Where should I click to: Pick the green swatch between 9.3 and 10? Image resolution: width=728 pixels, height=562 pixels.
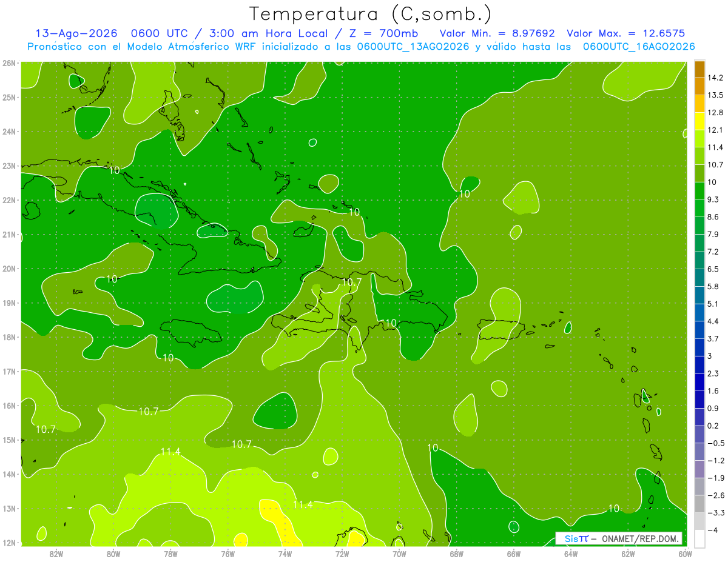tap(699, 191)
